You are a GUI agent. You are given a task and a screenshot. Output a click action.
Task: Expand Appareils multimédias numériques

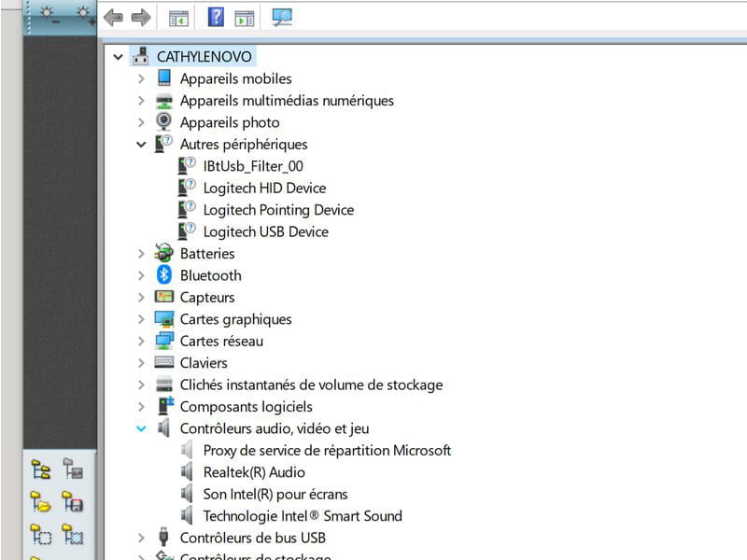(141, 101)
